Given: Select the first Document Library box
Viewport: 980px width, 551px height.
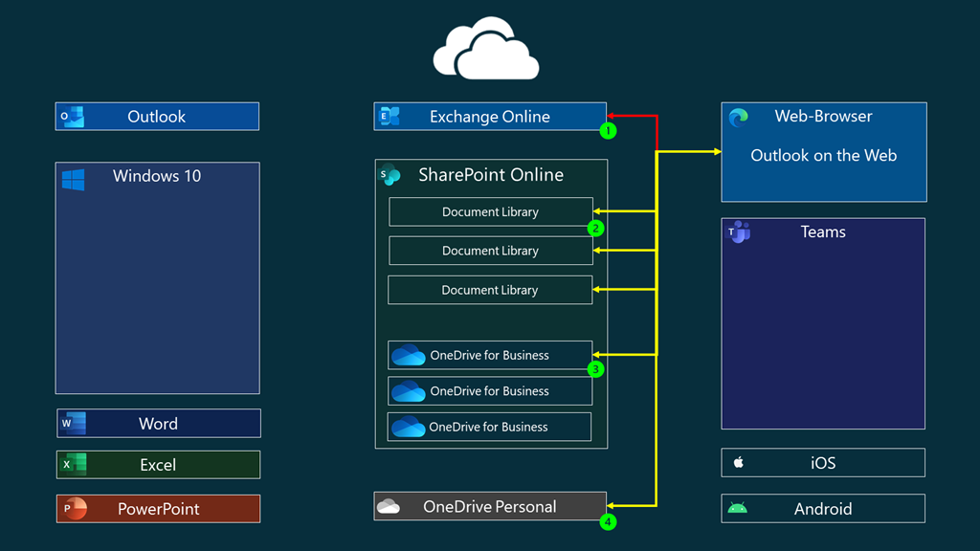Looking at the screenshot, I should point(490,212).
